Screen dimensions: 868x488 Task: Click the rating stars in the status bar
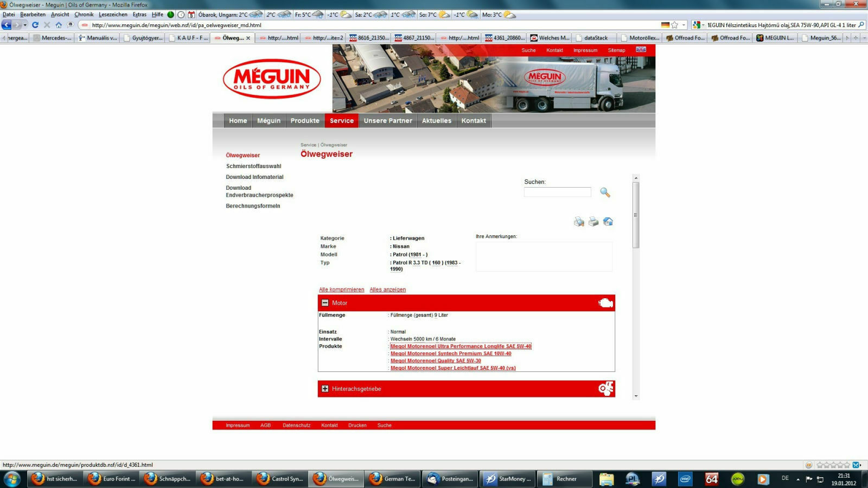[833, 465]
